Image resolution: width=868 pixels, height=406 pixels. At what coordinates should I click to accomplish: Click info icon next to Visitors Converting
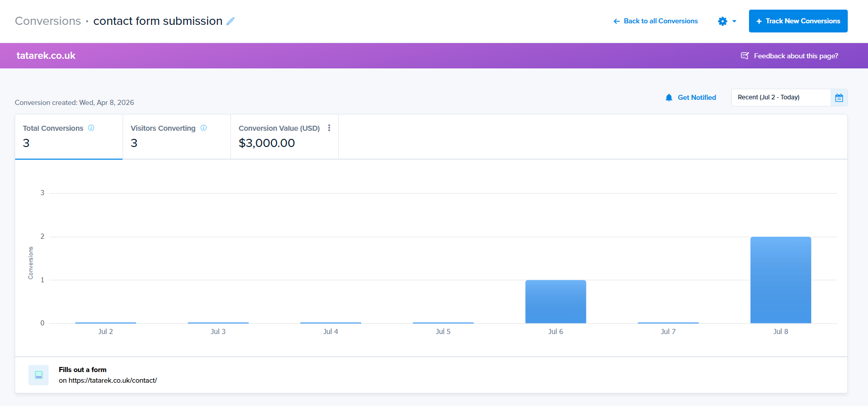(x=204, y=128)
